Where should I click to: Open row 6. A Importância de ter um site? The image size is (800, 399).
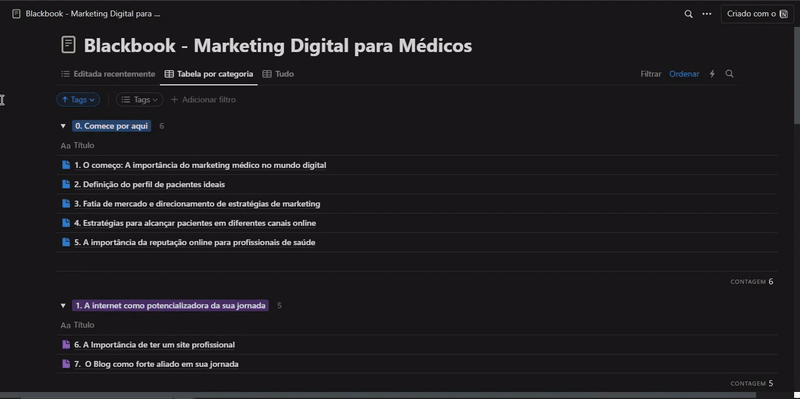155,344
